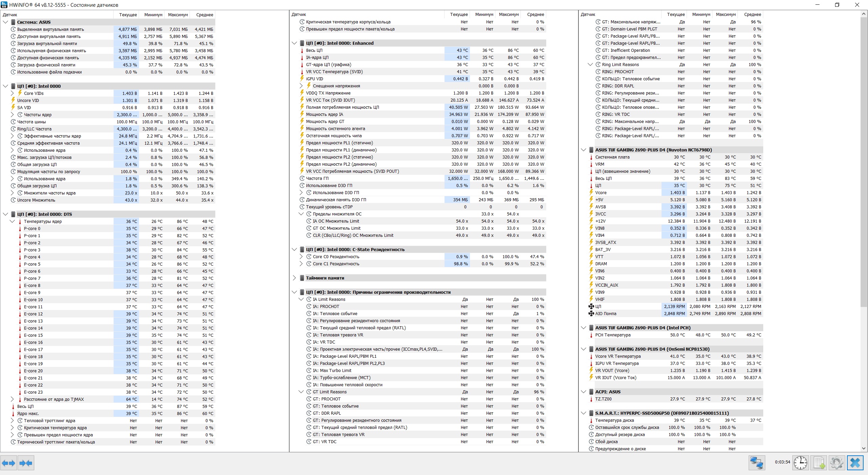This screenshot has height=475, width=868.
Task: Expand the Core VIDs row
Action: pos(12,93)
